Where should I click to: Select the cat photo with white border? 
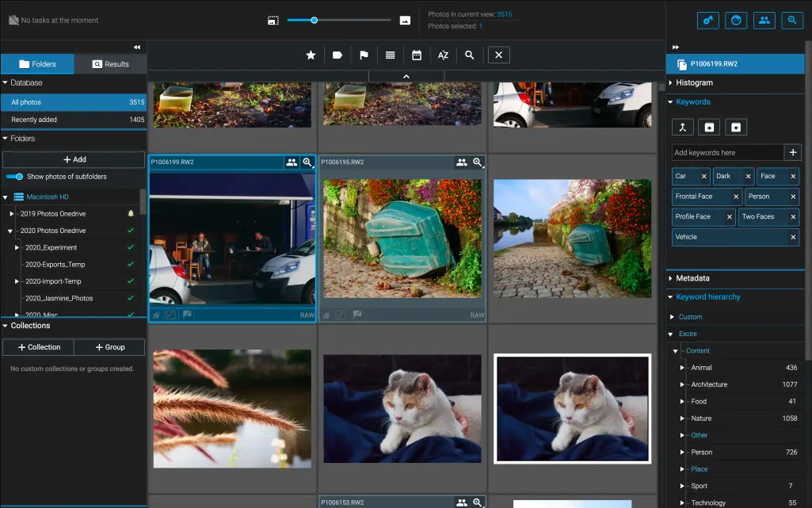(572, 409)
